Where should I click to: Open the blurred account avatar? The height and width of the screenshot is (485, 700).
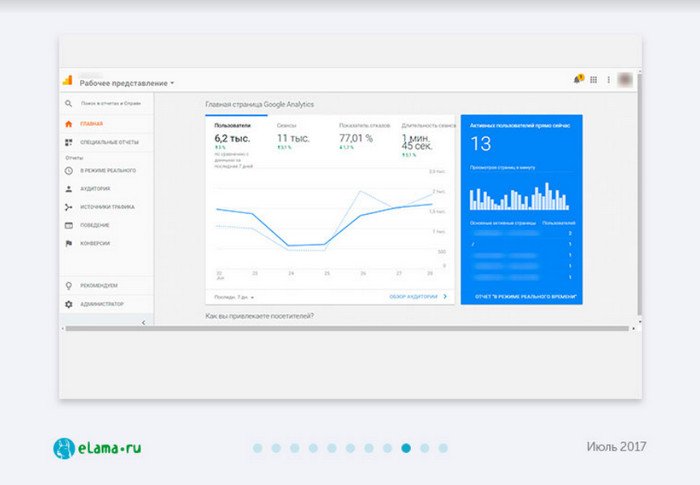coord(625,79)
